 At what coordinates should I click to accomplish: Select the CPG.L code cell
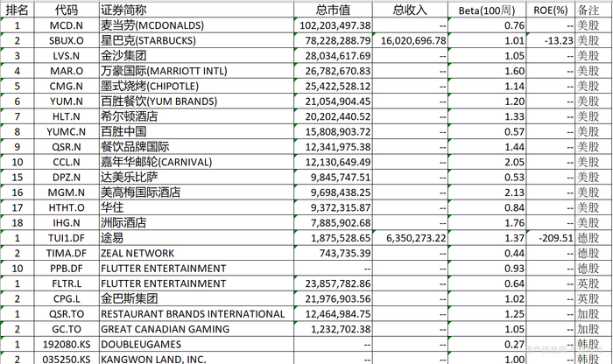(67, 298)
